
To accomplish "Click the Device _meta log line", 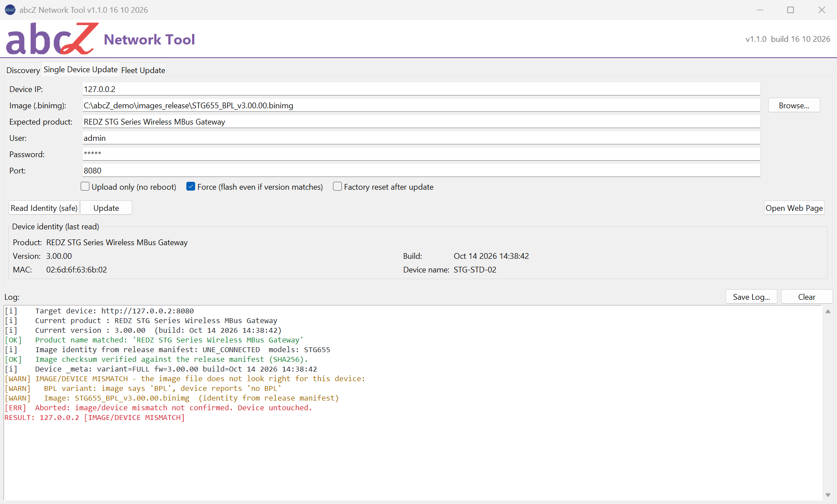I will tap(160, 369).
